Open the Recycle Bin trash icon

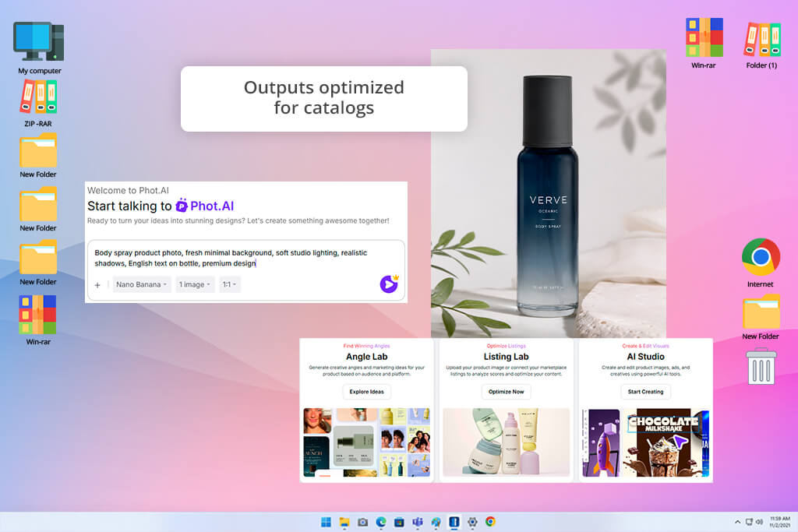761,365
